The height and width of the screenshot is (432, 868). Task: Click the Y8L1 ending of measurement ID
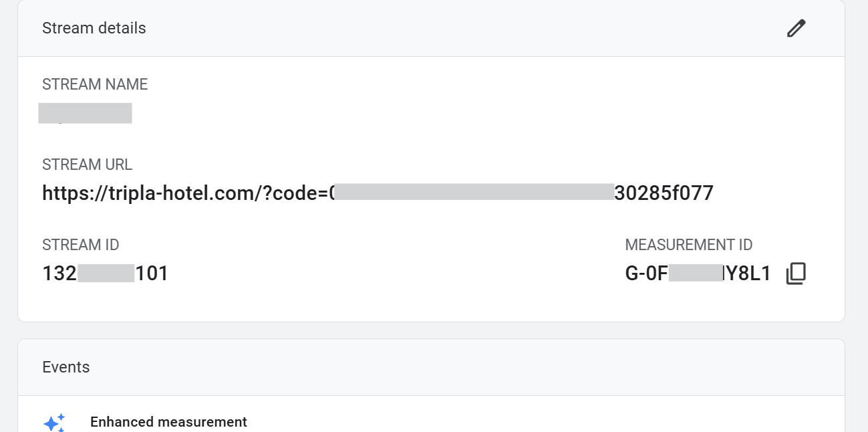click(747, 274)
